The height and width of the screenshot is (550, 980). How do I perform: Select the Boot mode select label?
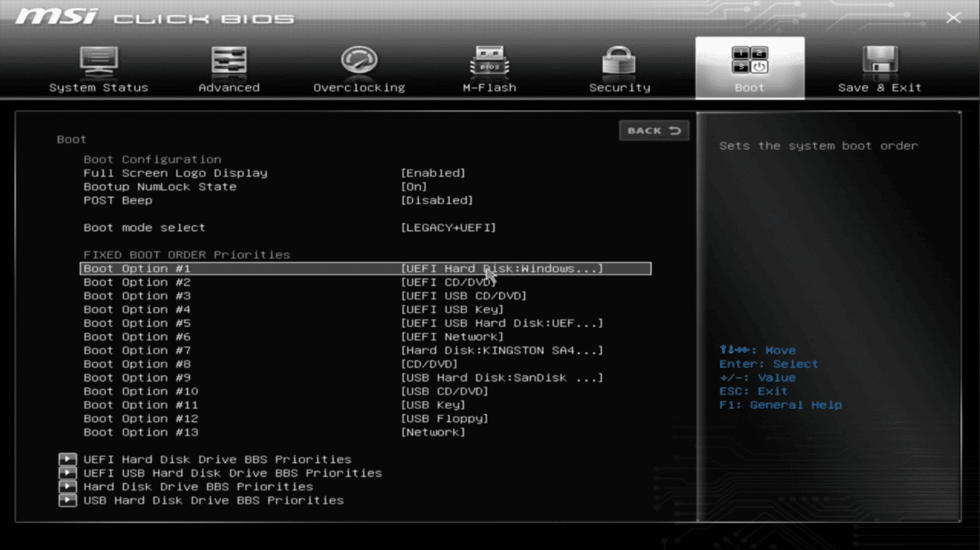[144, 227]
